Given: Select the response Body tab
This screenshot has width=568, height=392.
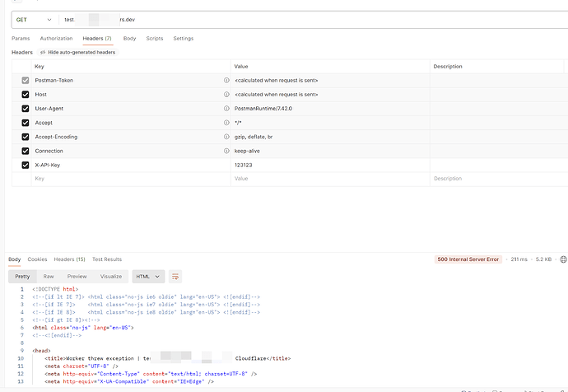Looking at the screenshot, I should pos(15,259).
